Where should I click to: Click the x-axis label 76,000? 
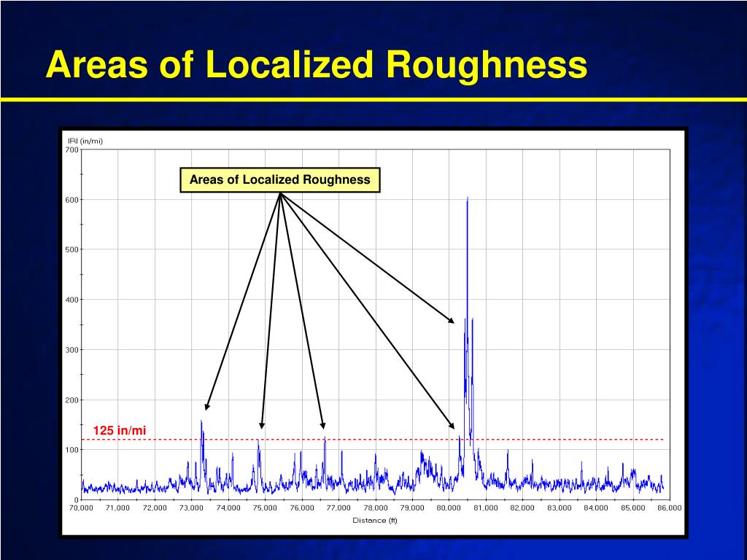click(301, 508)
